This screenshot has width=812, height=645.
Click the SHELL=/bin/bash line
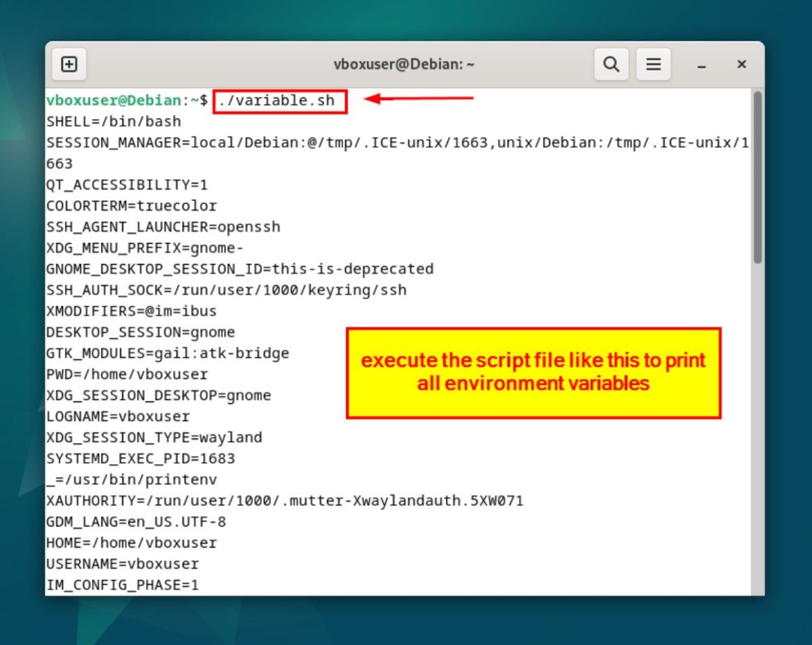coord(114,121)
